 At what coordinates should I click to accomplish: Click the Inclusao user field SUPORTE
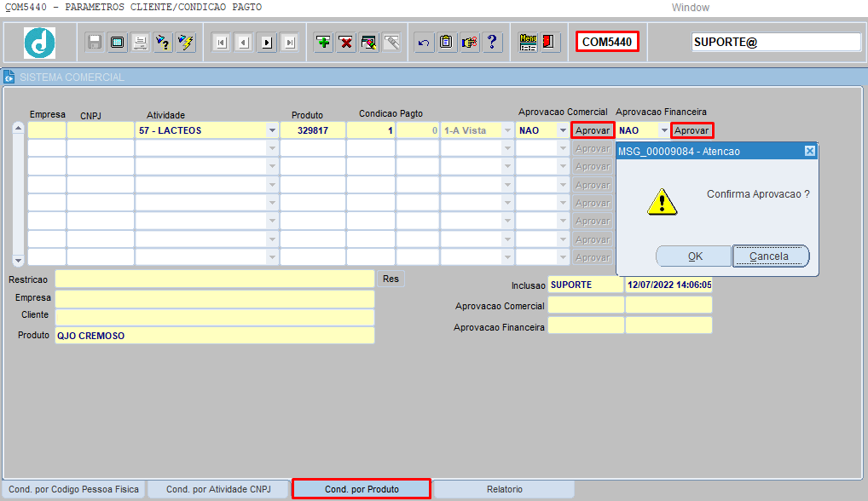[586, 285]
